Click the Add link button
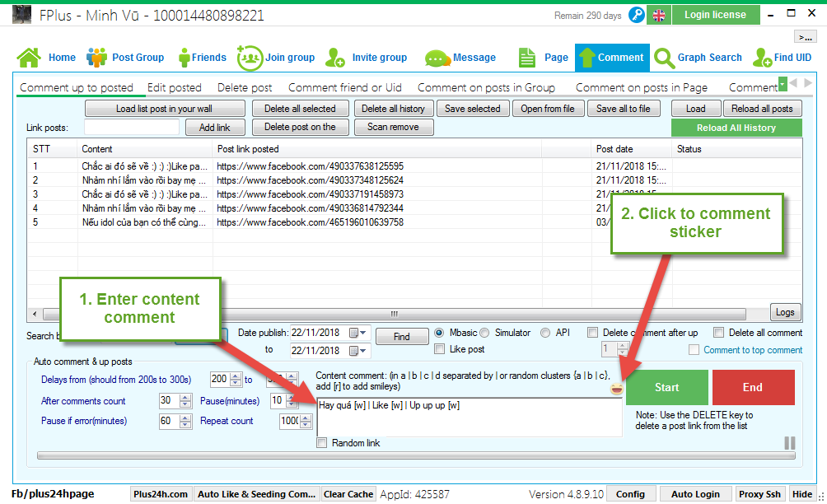The height and width of the screenshot is (504, 827). pos(215,128)
